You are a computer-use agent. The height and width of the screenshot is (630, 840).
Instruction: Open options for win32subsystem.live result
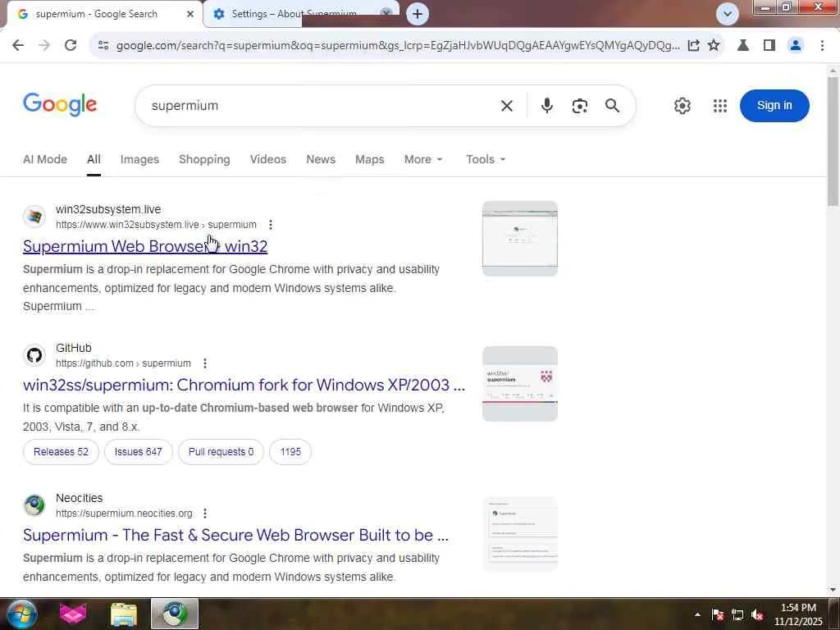pyautogui.click(x=271, y=225)
